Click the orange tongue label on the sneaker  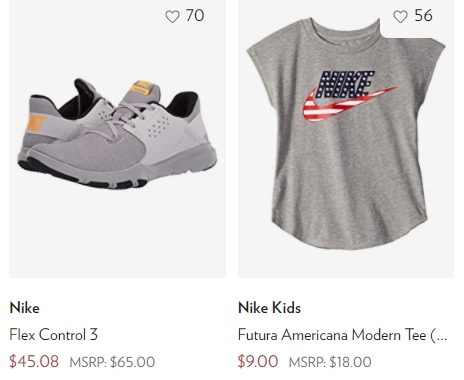pyautogui.click(x=142, y=87)
